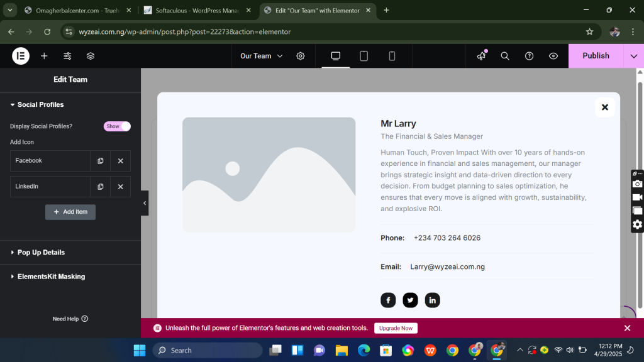Open the Our Team document dropdown
The width and height of the screenshot is (644, 362).
(x=261, y=56)
